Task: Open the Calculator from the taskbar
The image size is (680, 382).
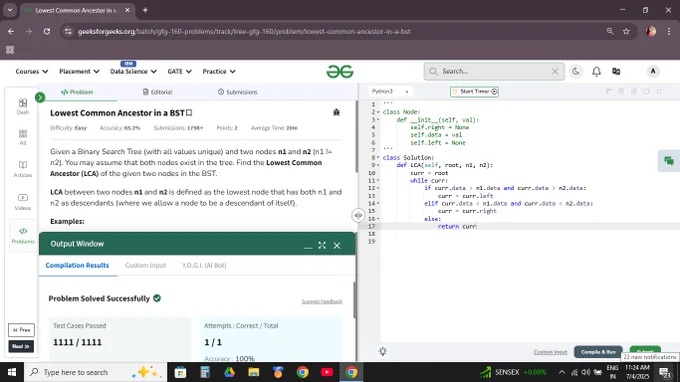Action: tap(205, 372)
